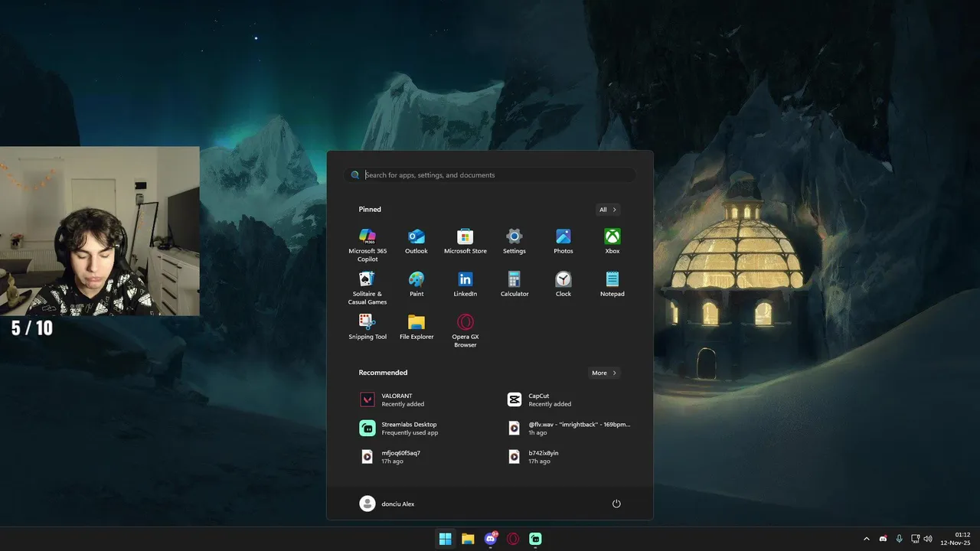Open the power options button

click(616, 504)
